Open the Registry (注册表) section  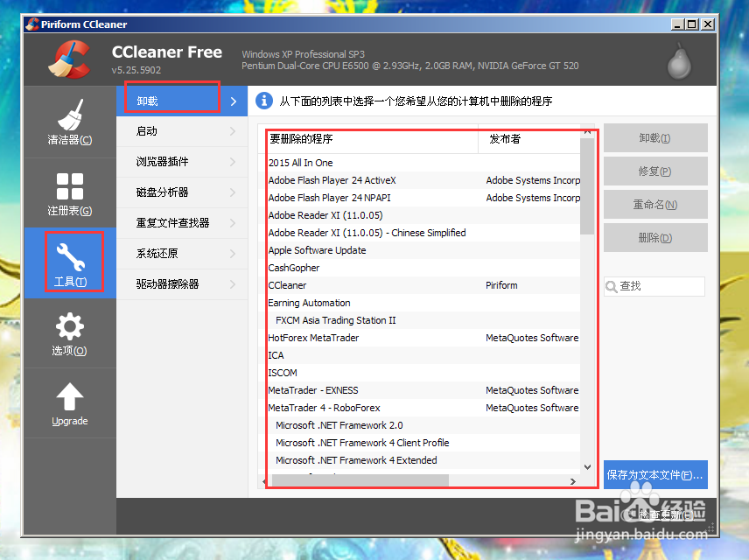pyautogui.click(x=70, y=193)
